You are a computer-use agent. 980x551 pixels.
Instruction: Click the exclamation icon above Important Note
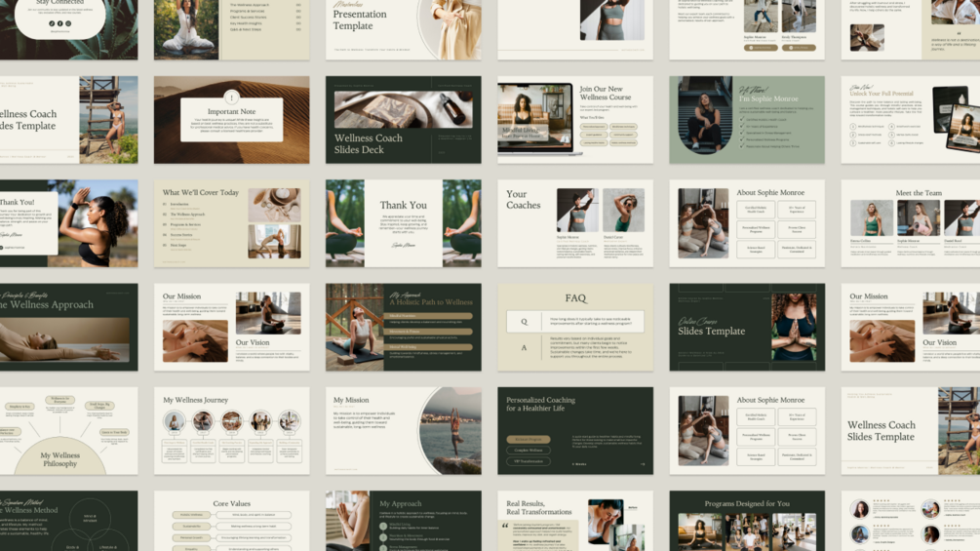click(x=231, y=98)
